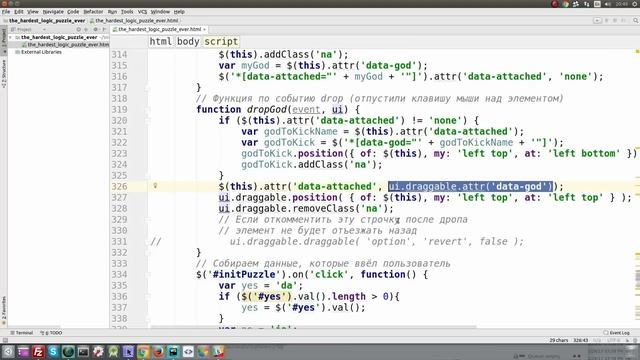
Task: Select External Libraries in project tree
Action: click(38, 52)
